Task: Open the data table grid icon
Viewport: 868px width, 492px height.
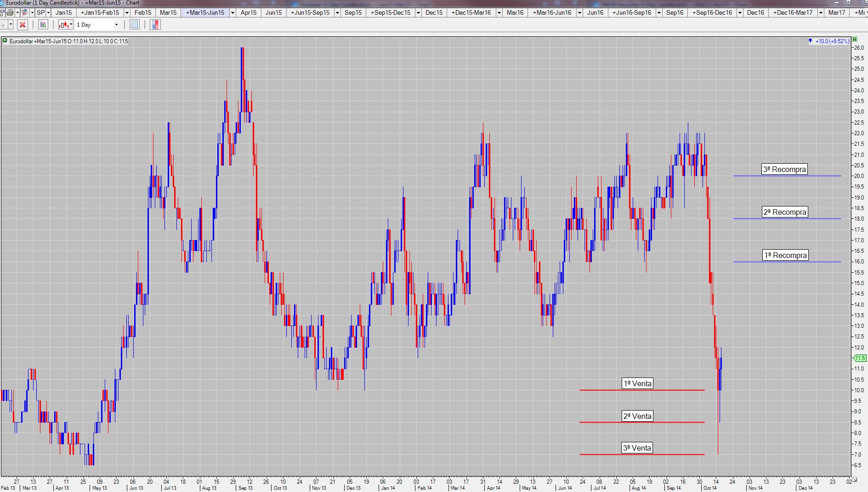Action: tap(134, 25)
